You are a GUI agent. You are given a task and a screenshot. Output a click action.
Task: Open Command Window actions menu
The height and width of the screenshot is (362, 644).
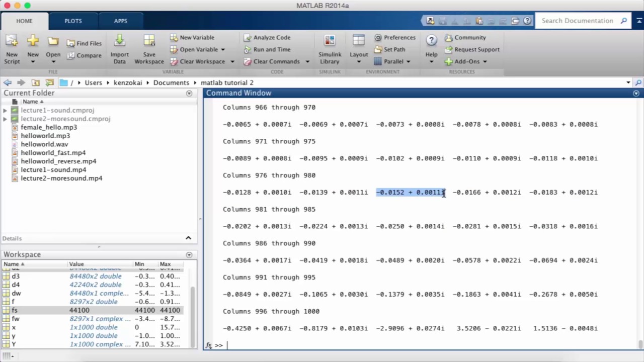(x=636, y=93)
